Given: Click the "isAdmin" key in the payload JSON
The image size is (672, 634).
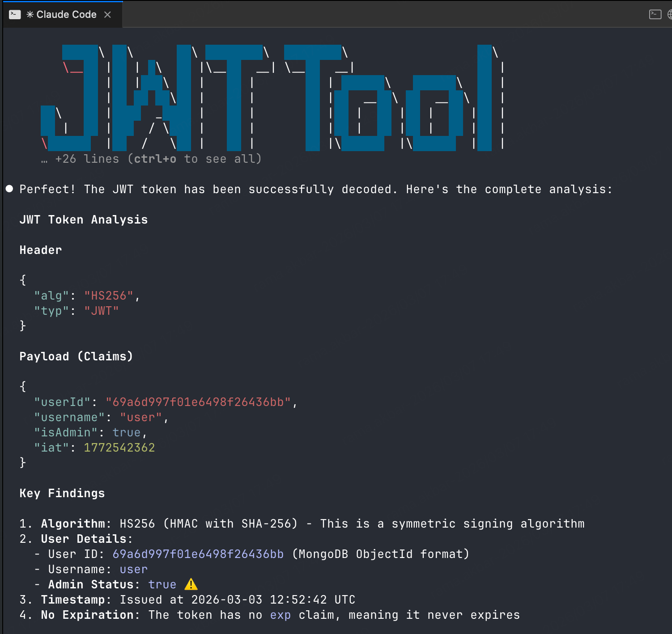Looking at the screenshot, I should [66, 432].
